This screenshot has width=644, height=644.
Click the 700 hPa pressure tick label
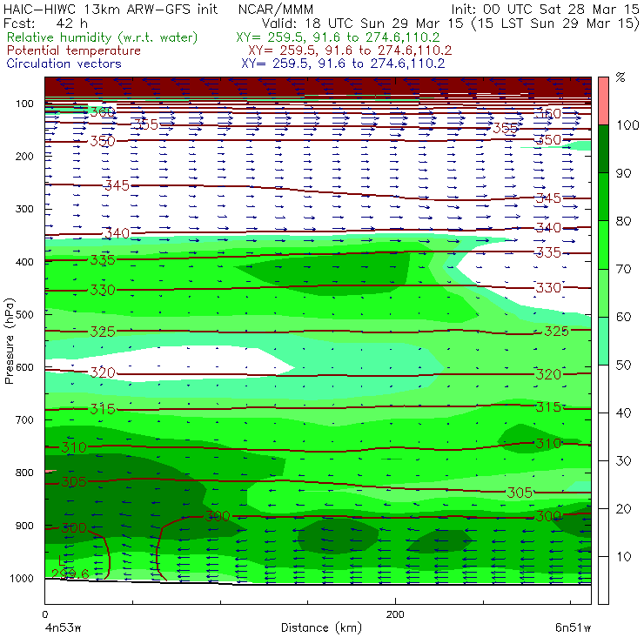click(24, 419)
